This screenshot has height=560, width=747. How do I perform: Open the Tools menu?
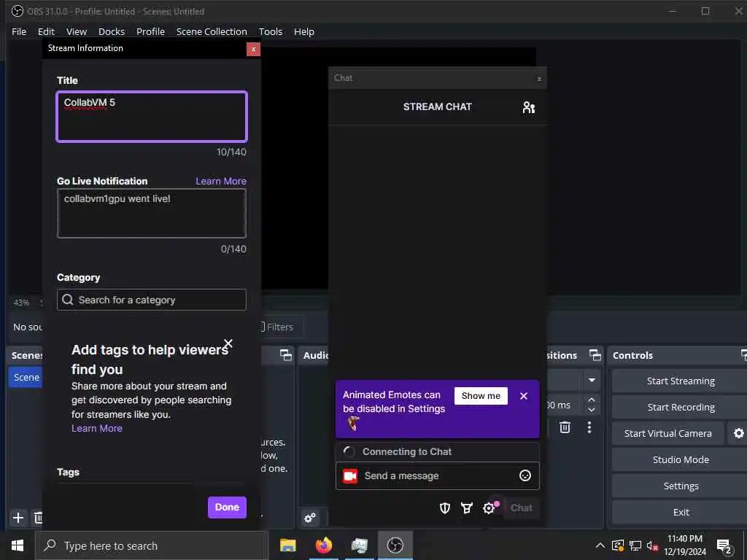(270, 31)
